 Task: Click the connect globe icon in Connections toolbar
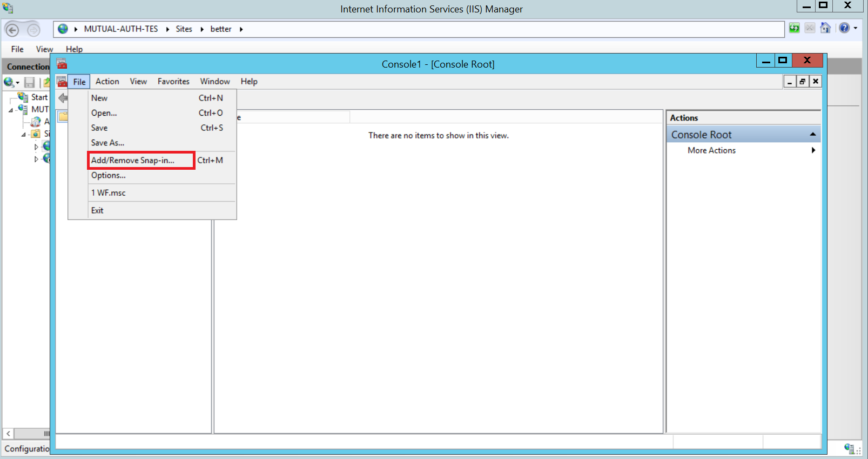(9, 82)
